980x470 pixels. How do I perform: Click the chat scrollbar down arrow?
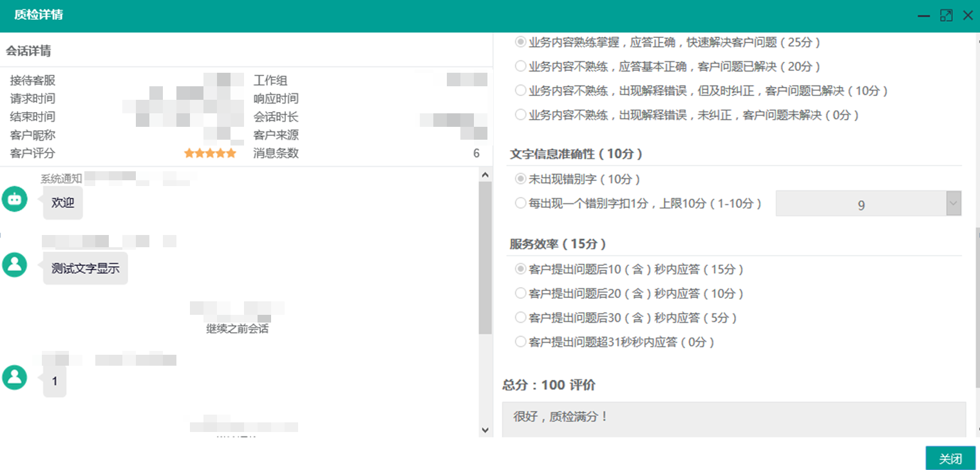tap(485, 429)
